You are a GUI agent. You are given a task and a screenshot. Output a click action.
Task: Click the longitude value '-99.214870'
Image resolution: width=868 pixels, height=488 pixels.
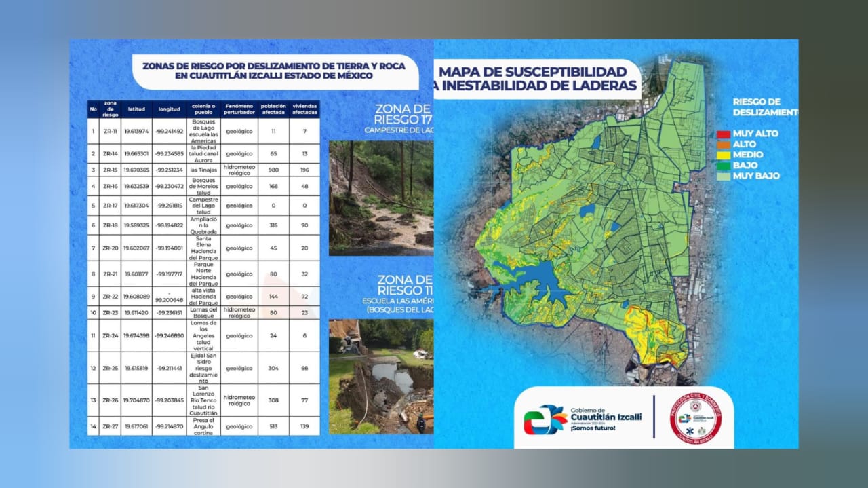pyautogui.click(x=170, y=426)
